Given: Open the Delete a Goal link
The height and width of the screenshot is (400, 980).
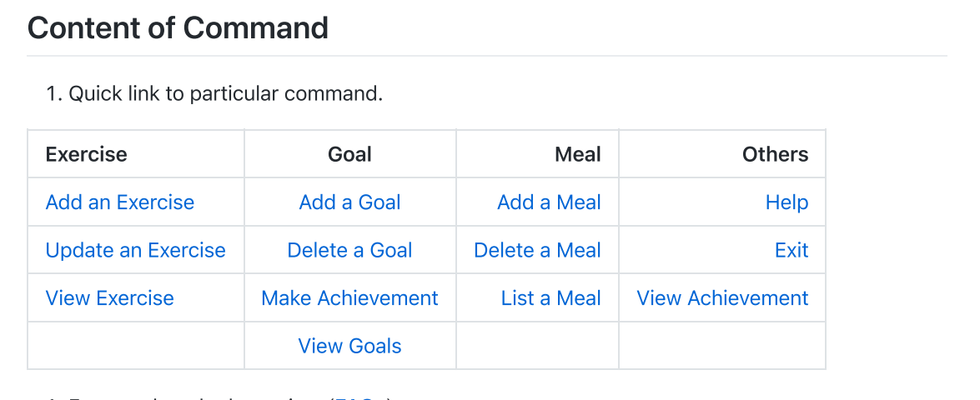Looking at the screenshot, I should [x=350, y=250].
